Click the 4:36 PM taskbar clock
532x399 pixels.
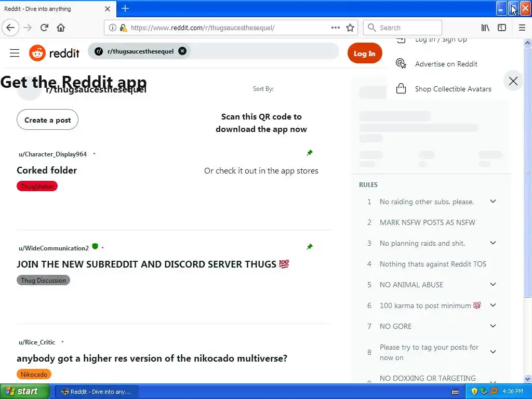point(513,391)
